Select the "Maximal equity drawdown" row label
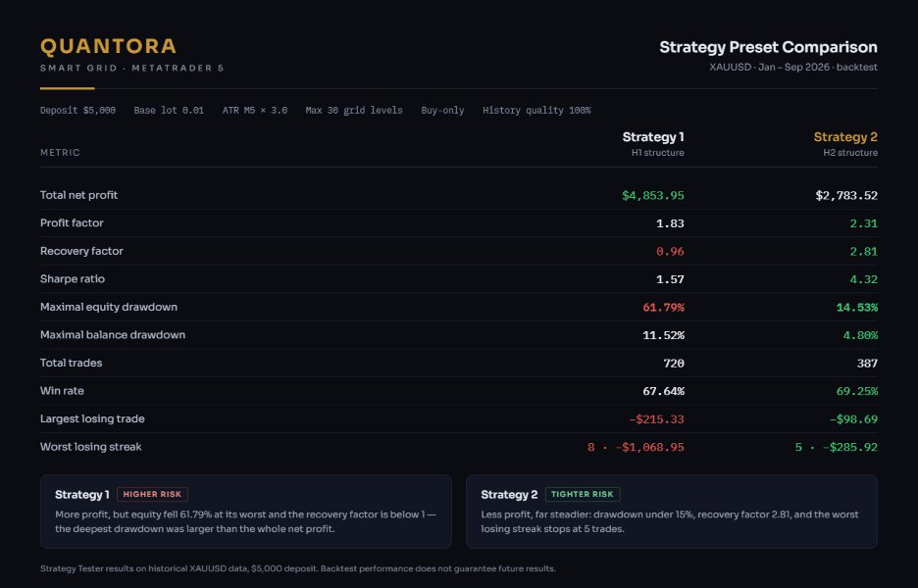Screen dimensions: 918x588 (108, 307)
